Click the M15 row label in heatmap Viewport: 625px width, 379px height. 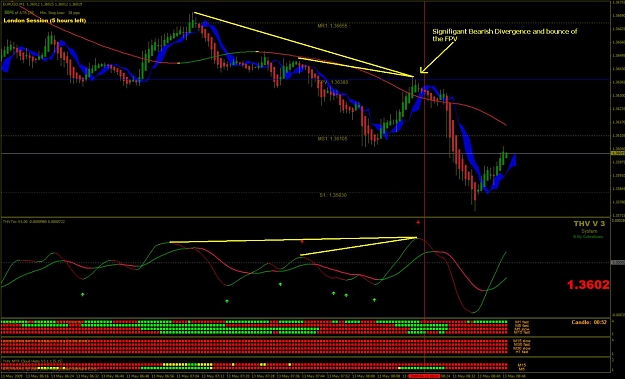(522, 365)
